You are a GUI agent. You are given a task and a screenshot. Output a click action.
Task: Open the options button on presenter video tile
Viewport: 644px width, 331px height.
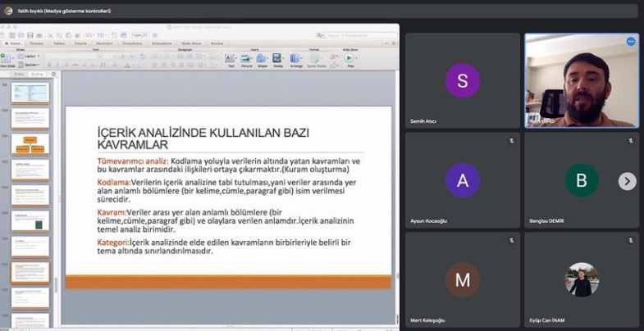tap(631, 41)
